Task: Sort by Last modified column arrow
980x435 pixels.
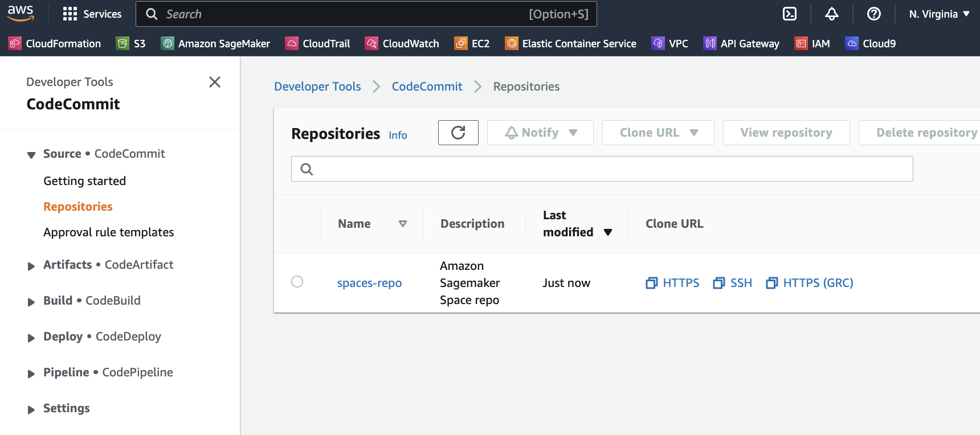Action: click(x=608, y=232)
